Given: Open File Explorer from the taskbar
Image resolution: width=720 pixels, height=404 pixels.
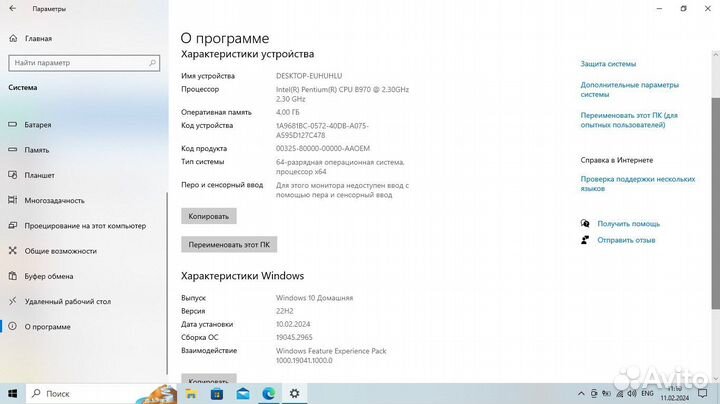Looking at the screenshot, I should click(x=191, y=393).
